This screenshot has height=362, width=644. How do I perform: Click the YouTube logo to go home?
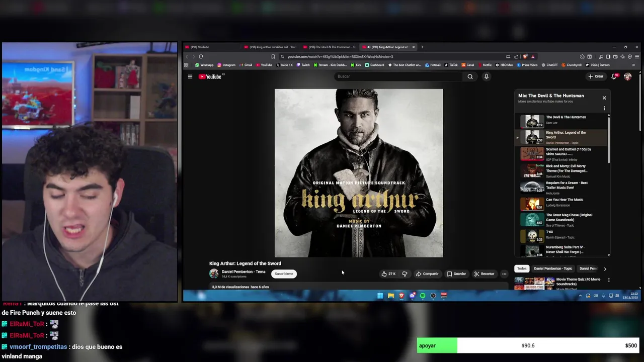[210, 76]
